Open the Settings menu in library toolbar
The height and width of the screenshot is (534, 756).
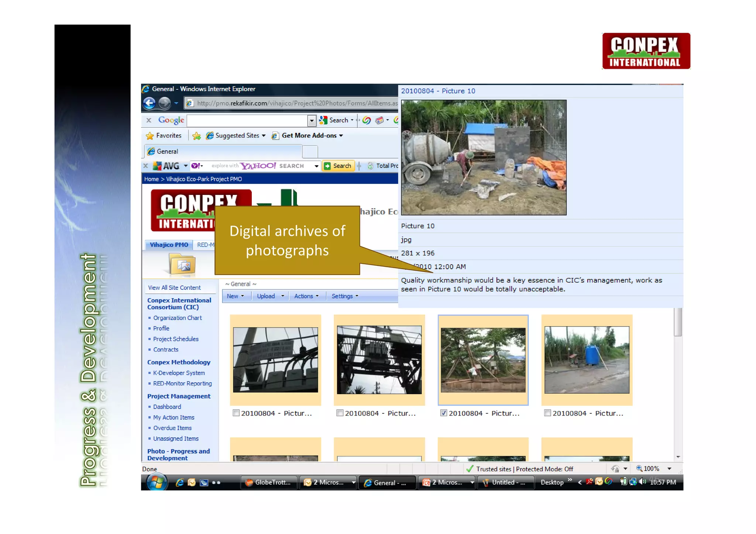click(345, 296)
